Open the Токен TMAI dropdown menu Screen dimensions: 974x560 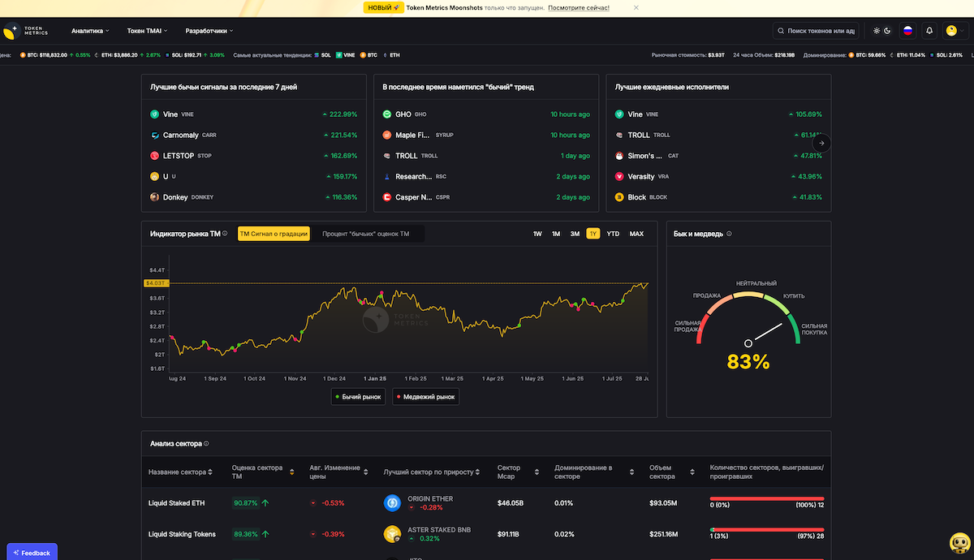147,31
